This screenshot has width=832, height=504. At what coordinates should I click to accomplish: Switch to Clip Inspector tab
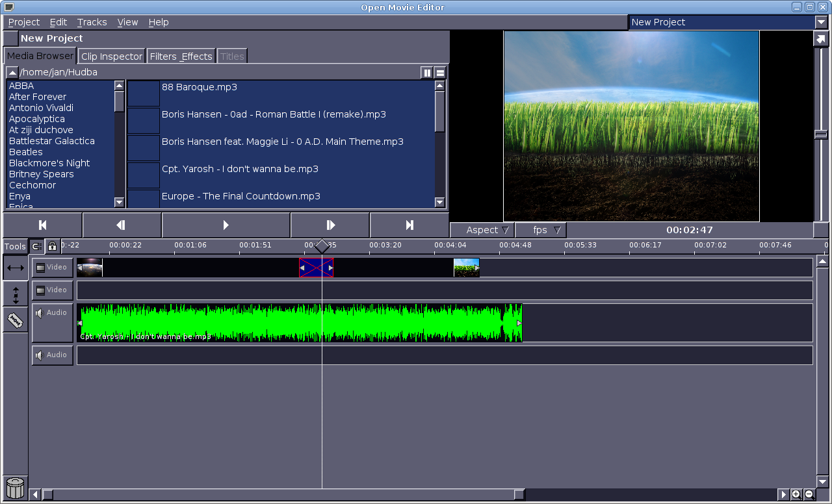tap(112, 57)
